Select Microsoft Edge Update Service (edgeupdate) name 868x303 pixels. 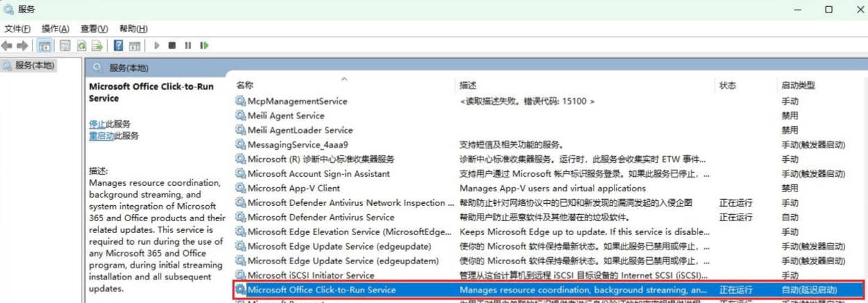coord(339,246)
